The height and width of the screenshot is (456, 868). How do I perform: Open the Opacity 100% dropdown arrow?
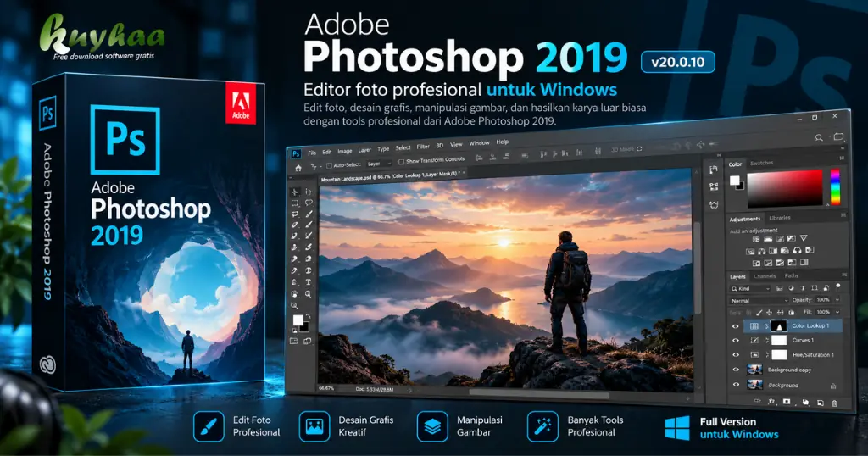click(837, 299)
